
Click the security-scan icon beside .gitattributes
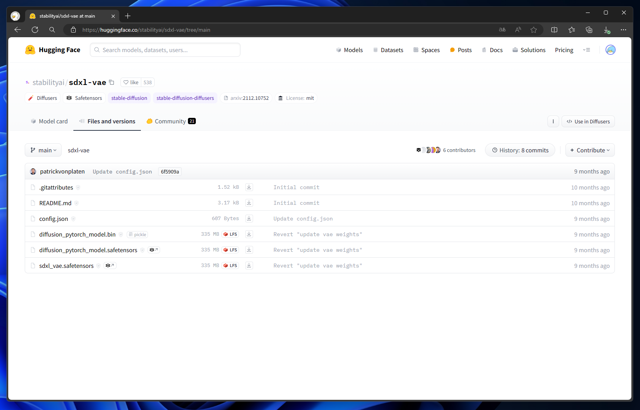(x=78, y=187)
